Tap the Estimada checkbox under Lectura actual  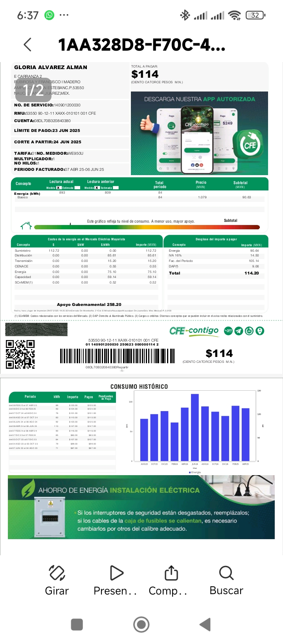coord(77,188)
